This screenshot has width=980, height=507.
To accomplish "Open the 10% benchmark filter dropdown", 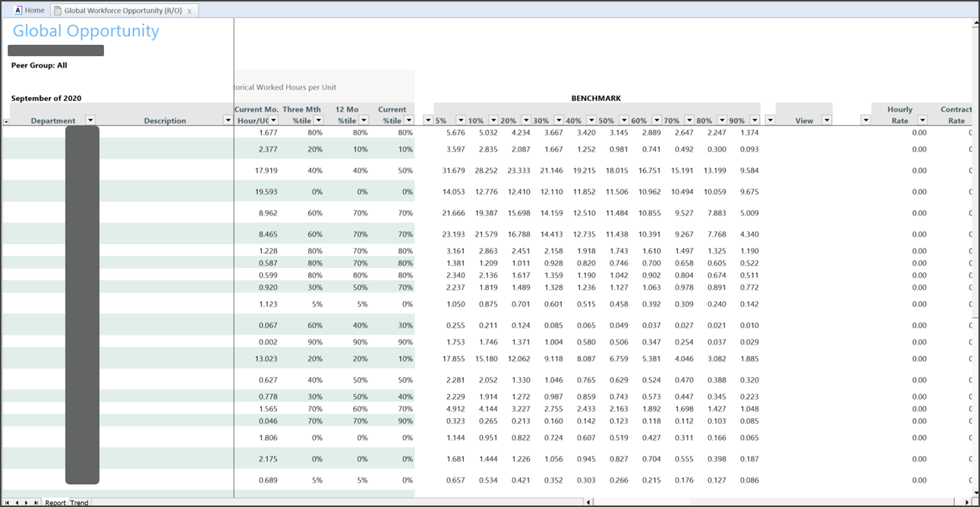I will 493,120.
